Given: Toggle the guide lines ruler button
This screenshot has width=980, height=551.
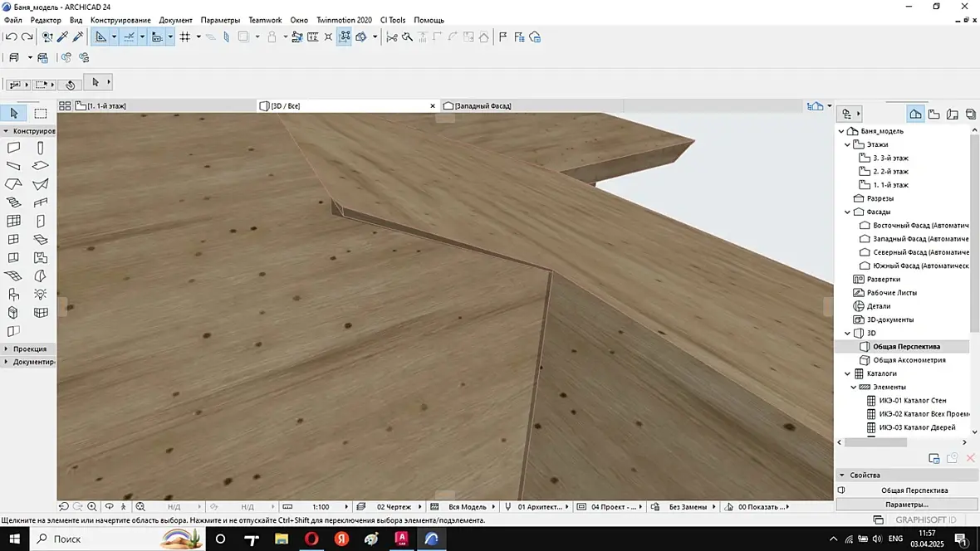Looking at the screenshot, I should tap(101, 37).
